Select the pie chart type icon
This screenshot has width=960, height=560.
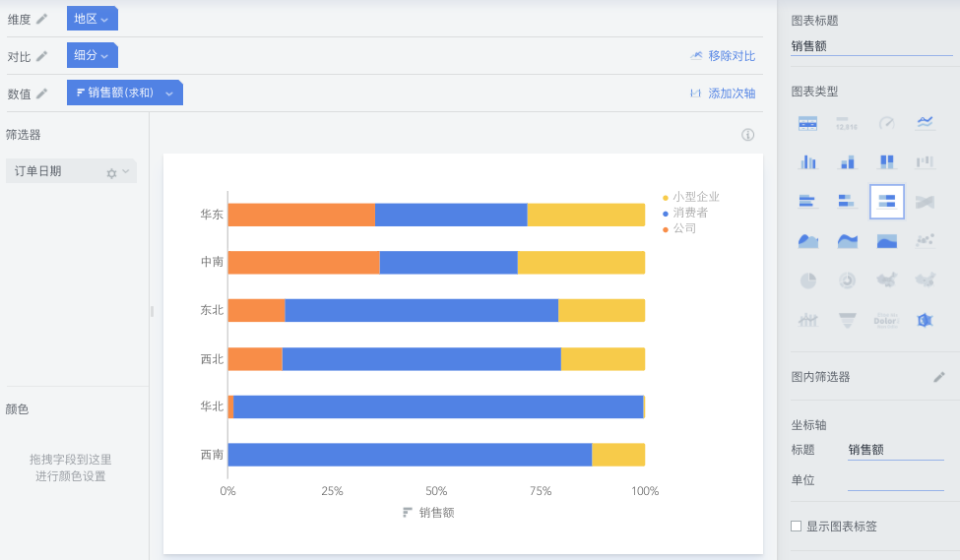[808, 280]
